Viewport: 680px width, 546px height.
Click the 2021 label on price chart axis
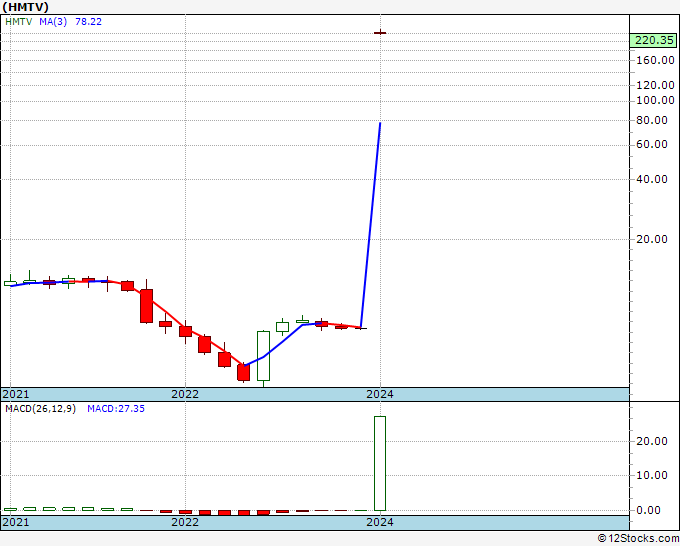pyautogui.click(x=16, y=394)
